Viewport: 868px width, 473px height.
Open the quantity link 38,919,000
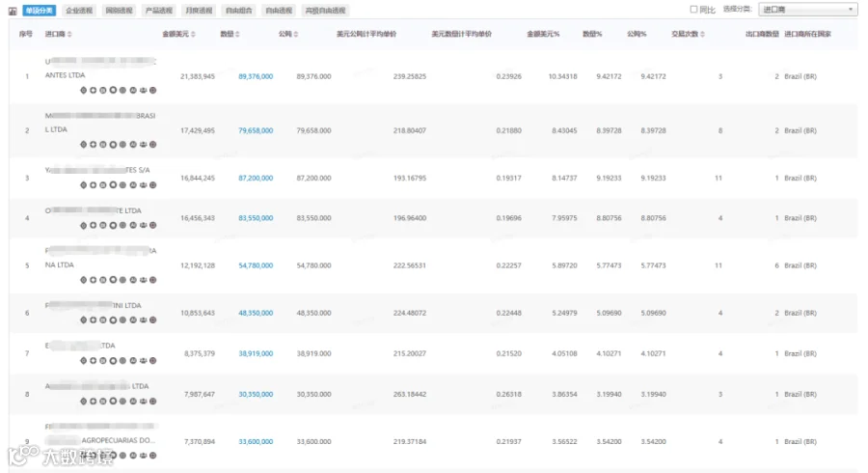pyautogui.click(x=256, y=353)
